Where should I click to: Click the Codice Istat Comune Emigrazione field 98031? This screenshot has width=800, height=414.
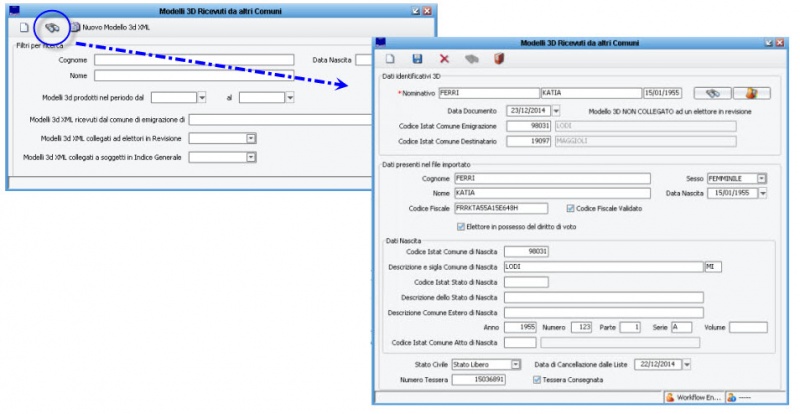tap(529, 126)
